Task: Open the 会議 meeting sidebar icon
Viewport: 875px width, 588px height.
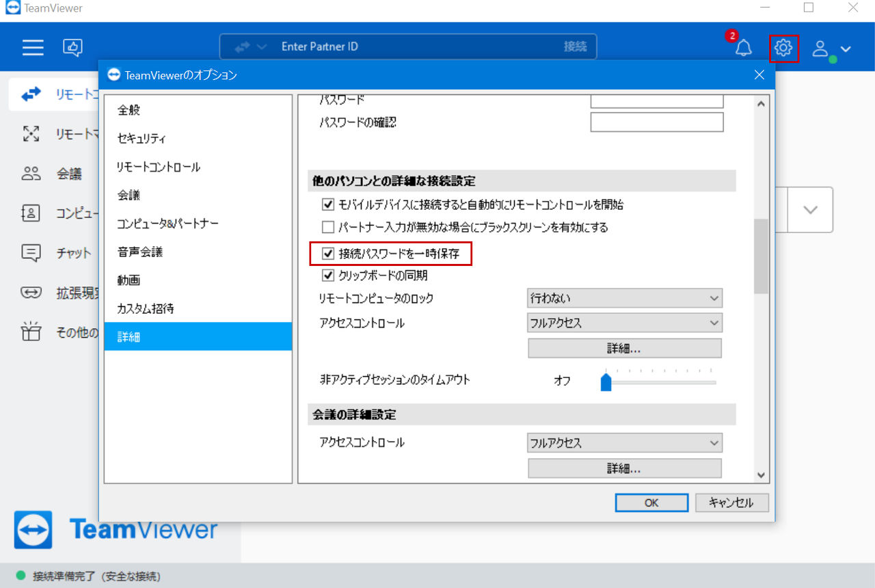Action: point(31,174)
